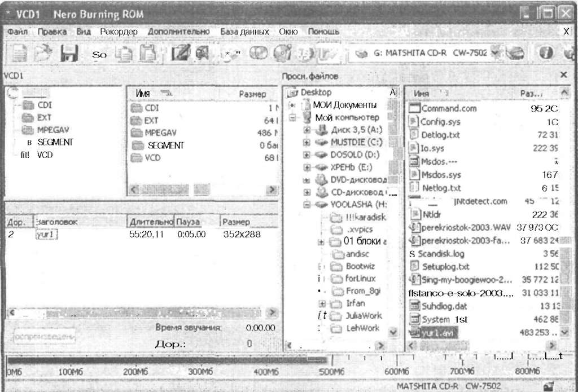Click the Desktop icon in file browser
This screenshot has height=392, width=578.
[294, 93]
